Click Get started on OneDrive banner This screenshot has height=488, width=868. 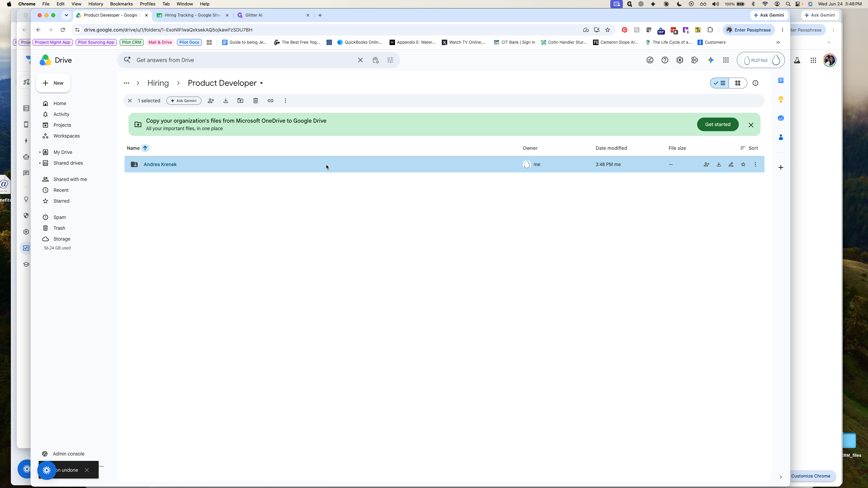pyautogui.click(x=718, y=124)
